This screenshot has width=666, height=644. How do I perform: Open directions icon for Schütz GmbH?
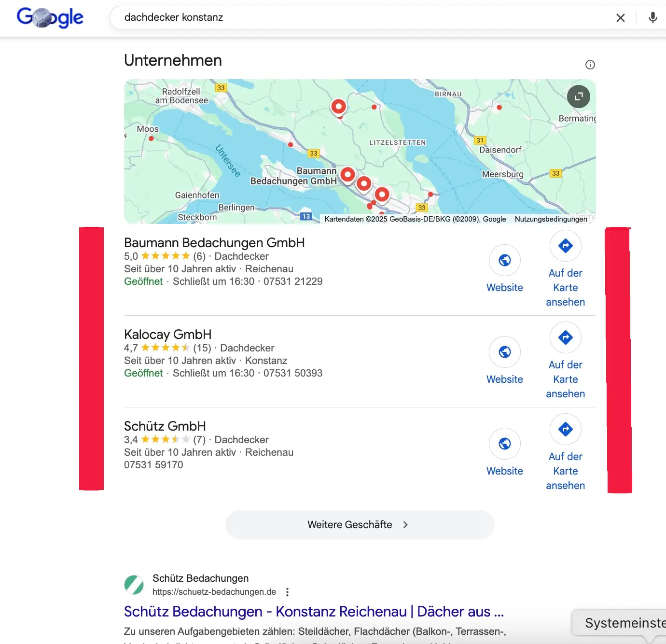coord(566,429)
